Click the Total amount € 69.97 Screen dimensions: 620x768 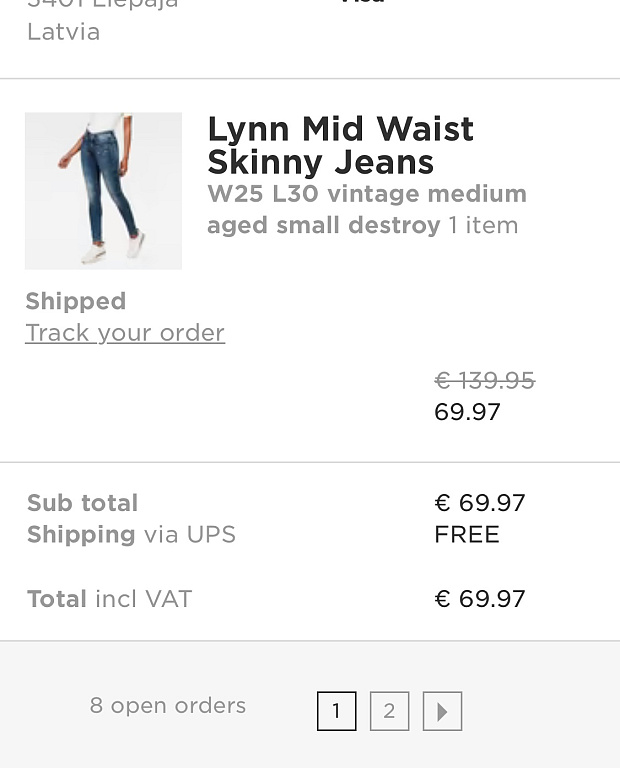pyautogui.click(x=480, y=599)
